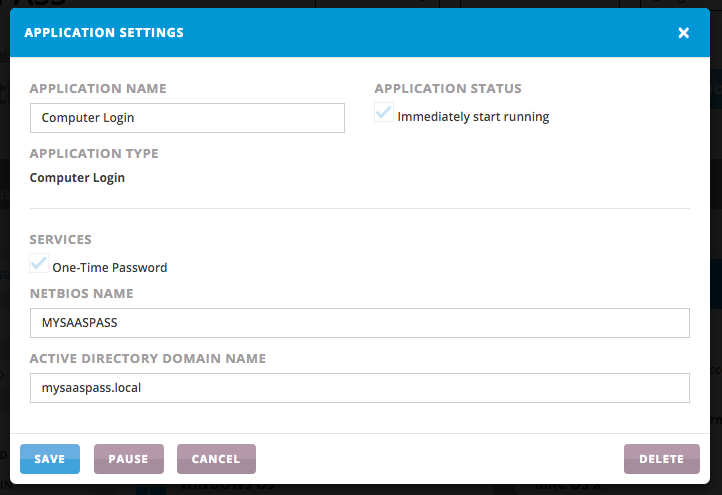
Task: Click the Application Name heading label
Action: pos(98,89)
